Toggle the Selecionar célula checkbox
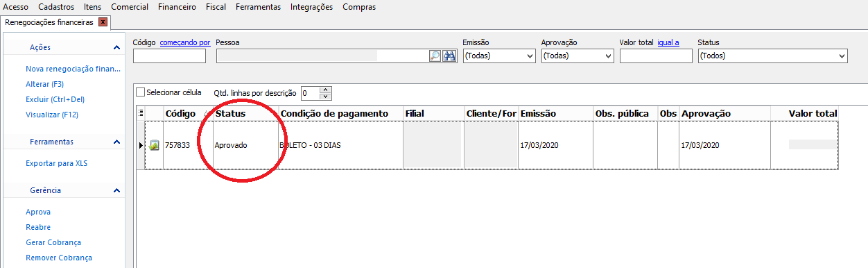868x268 pixels. (x=141, y=92)
